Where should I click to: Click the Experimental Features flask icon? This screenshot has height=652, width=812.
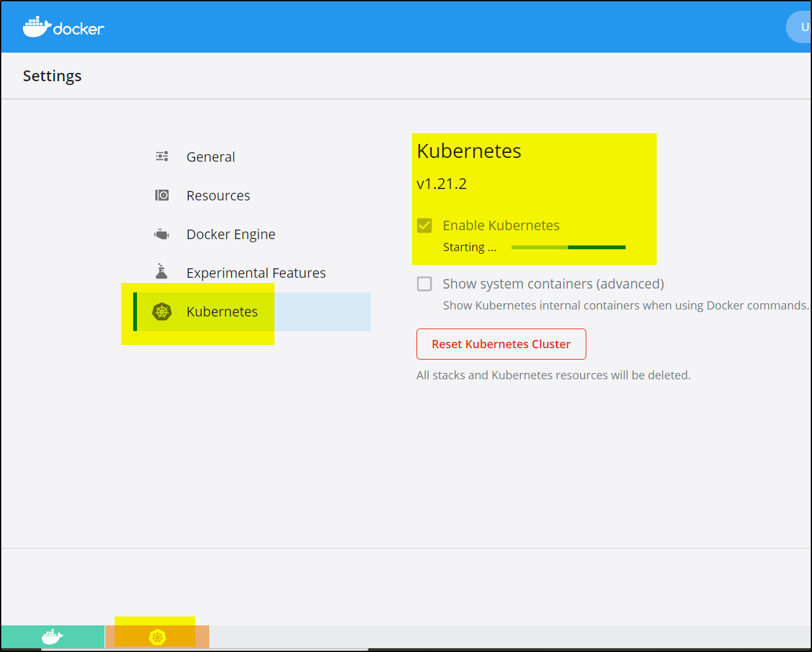tap(162, 271)
